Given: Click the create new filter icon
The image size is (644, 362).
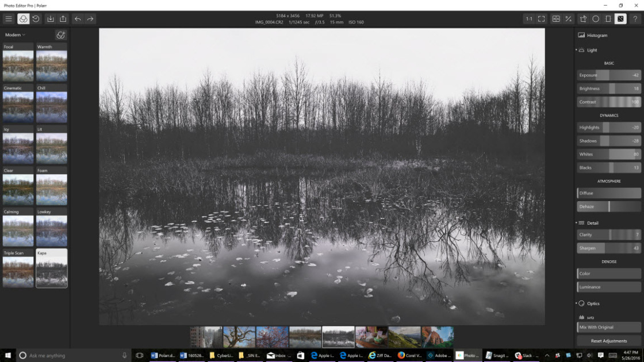Looking at the screenshot, I should [60, 35].
